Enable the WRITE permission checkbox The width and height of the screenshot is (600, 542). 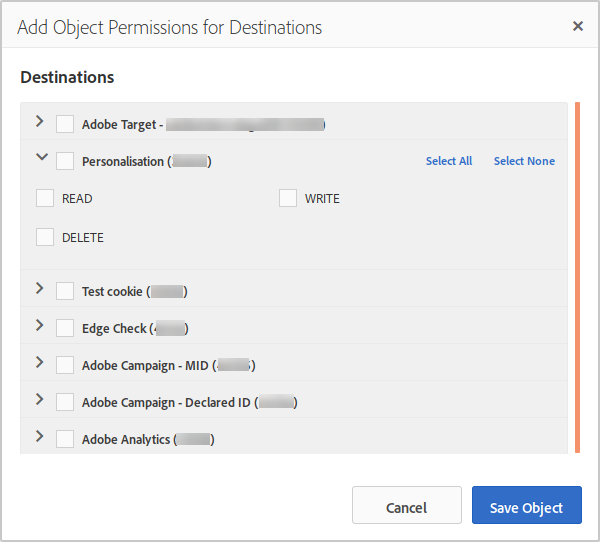[288, 198]
